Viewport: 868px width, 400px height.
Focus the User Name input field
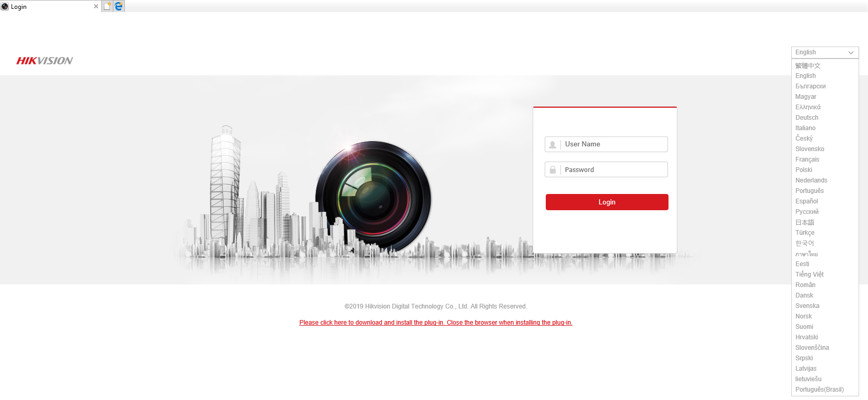[x=606, y=144]
